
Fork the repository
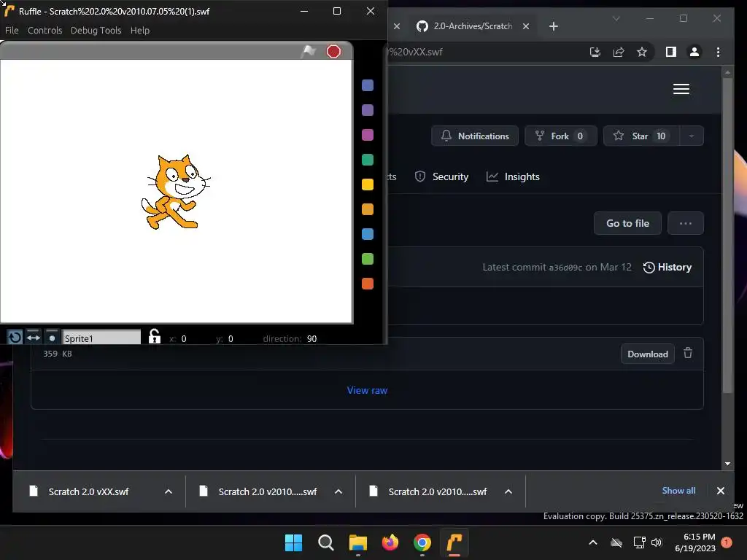560,136
